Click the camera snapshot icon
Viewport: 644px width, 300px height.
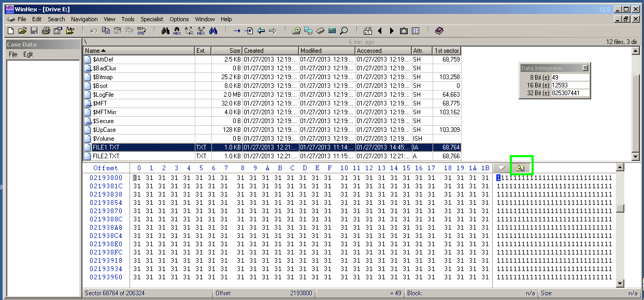point(404,31)
